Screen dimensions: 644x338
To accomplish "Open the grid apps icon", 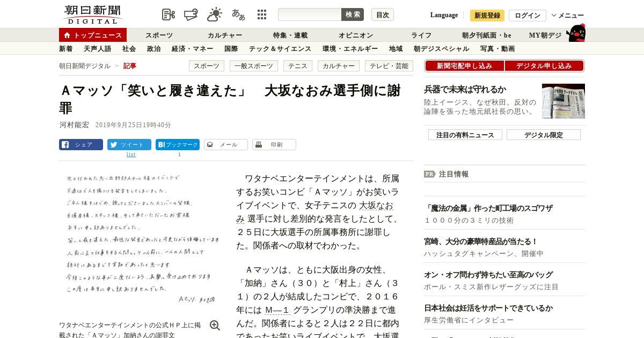I will (x=262, y=14).
